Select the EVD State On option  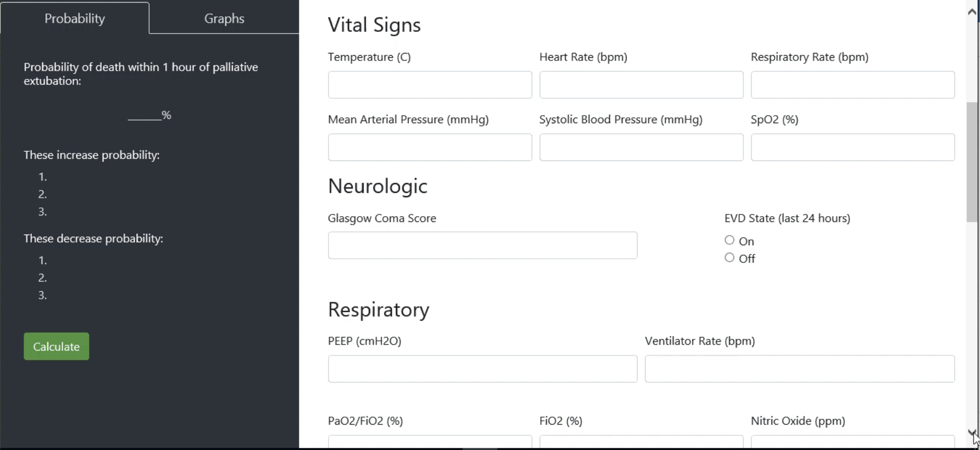tap(729, 240)
